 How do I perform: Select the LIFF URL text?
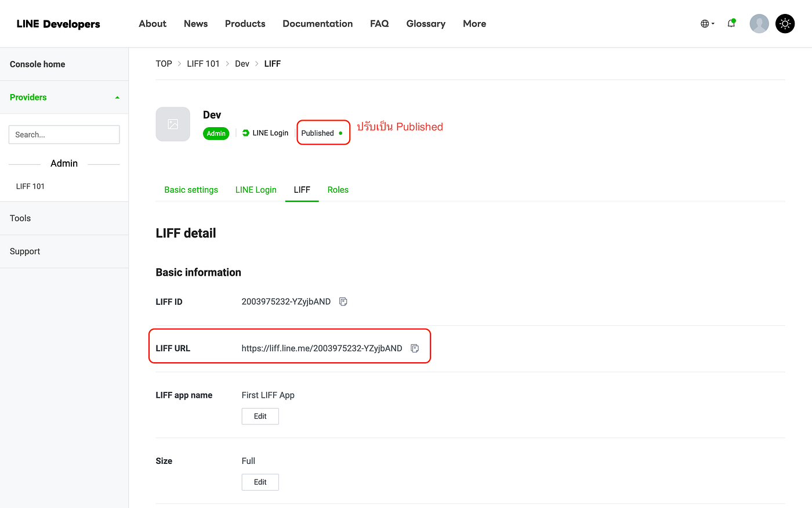click(322, 348)
